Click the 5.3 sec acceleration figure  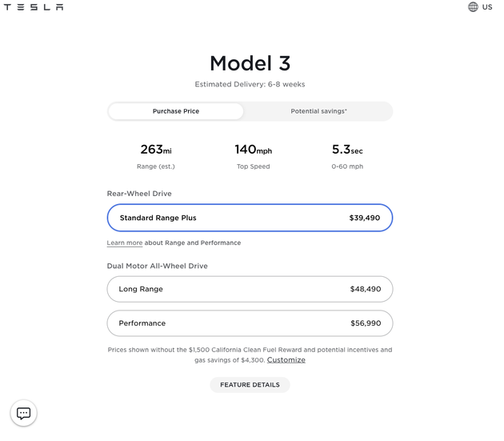pyautogui.click(x=347, y=150)
